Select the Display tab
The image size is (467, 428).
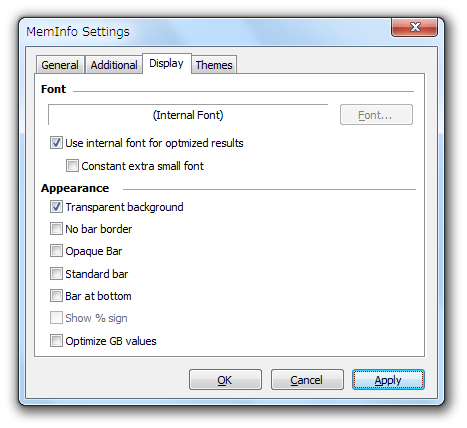(x=167, y=63)
